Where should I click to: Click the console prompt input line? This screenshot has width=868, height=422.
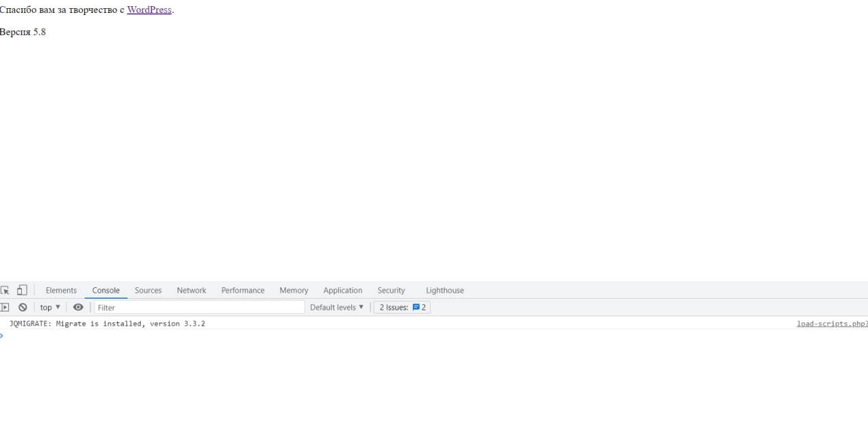[434, 335]
